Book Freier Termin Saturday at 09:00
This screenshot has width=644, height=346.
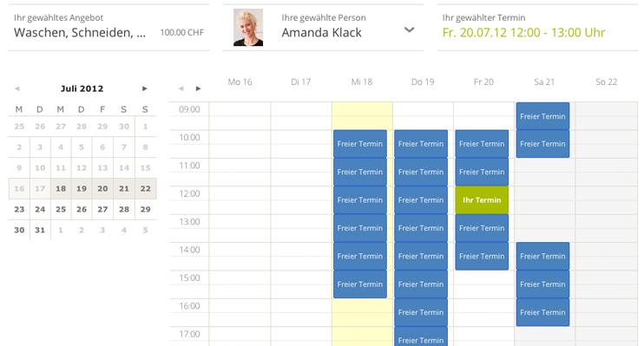coord(542,116)
